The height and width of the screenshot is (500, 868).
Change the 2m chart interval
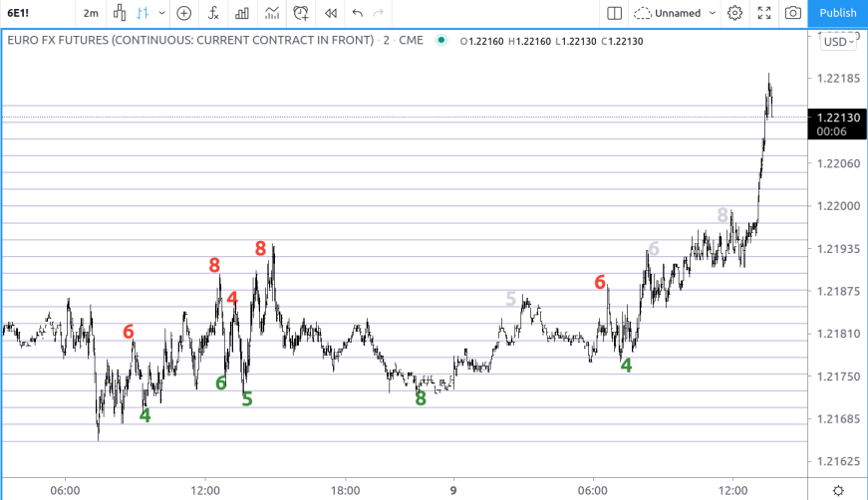point(91,13)
